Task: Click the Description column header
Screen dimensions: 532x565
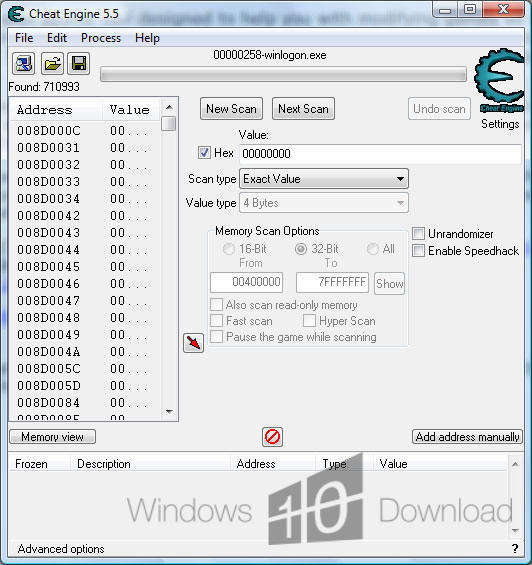Action: [x=150, y=463]
